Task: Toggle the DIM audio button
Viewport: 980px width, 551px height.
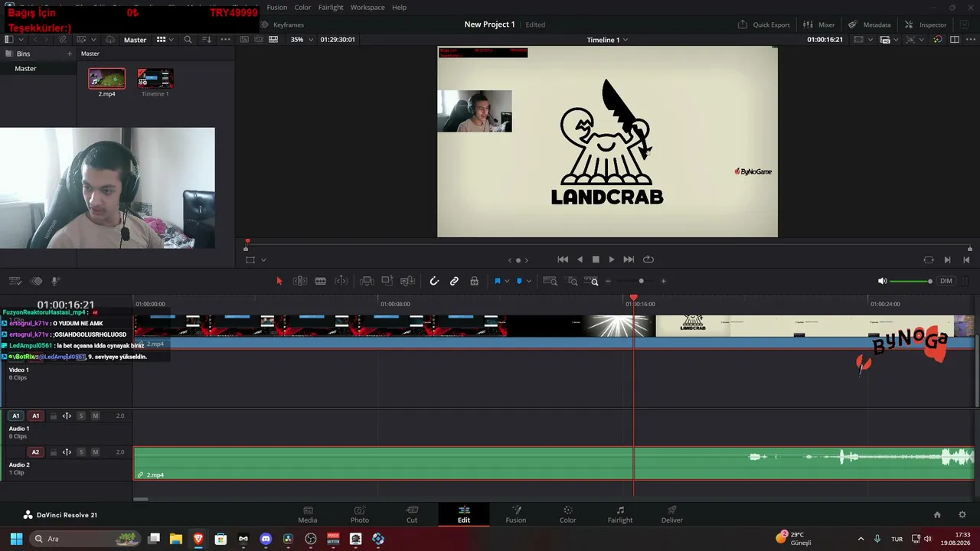Action: point(946,281)
